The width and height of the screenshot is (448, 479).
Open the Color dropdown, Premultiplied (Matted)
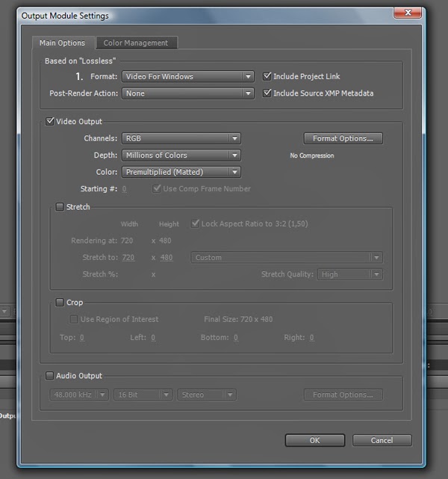click(181, 172)
